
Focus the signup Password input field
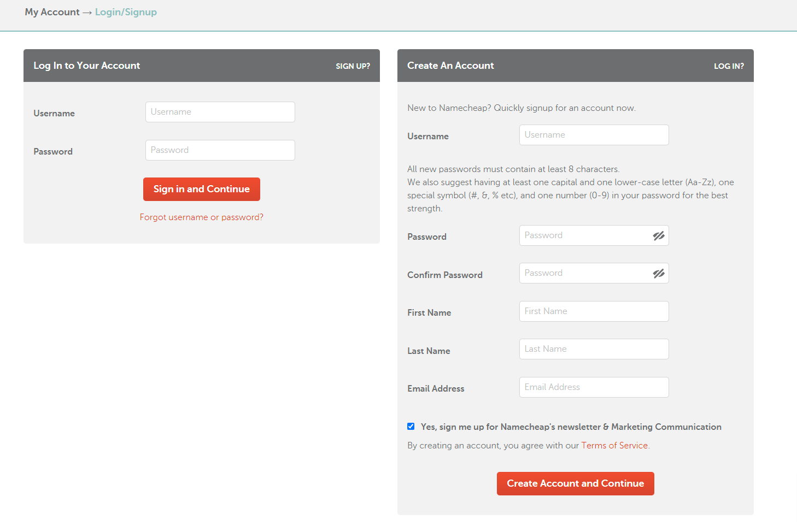tap(594, 235)
